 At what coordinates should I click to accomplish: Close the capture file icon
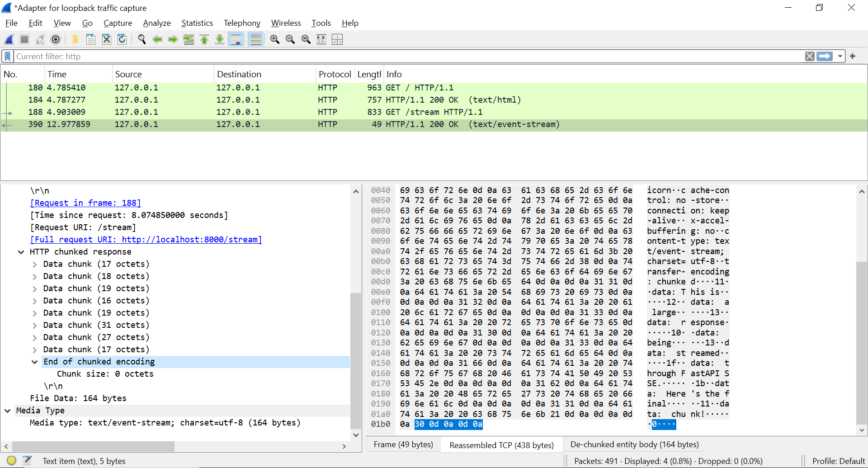[107, 40]
